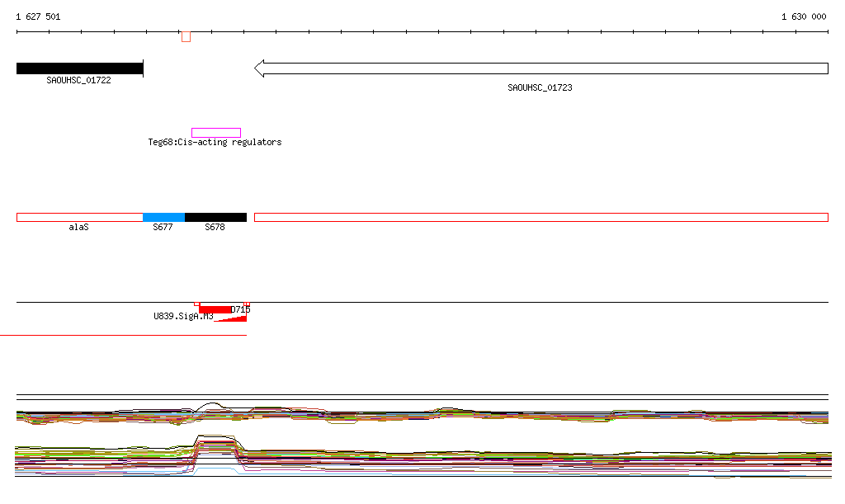Open the SAOUHSC_01723 text label
The image size is (845, 504).
540,87
